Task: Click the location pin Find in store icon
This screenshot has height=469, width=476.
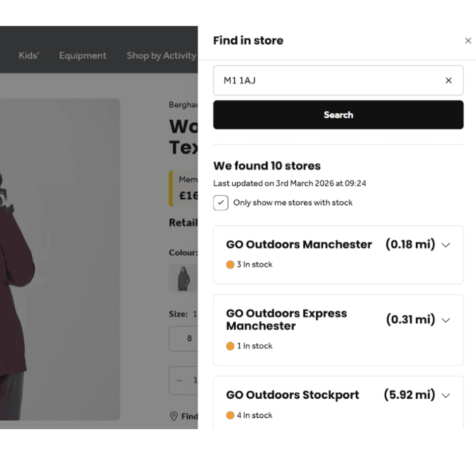Action: coord(174,416)
